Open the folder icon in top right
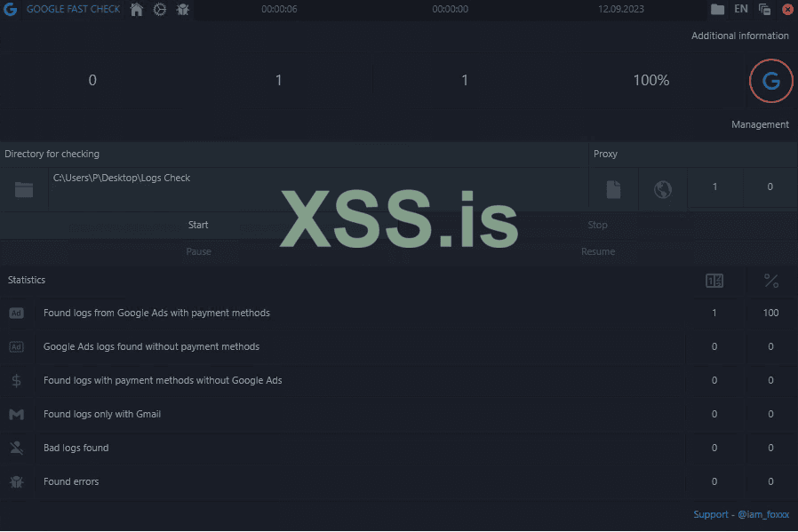 click(x=718, y=9)
